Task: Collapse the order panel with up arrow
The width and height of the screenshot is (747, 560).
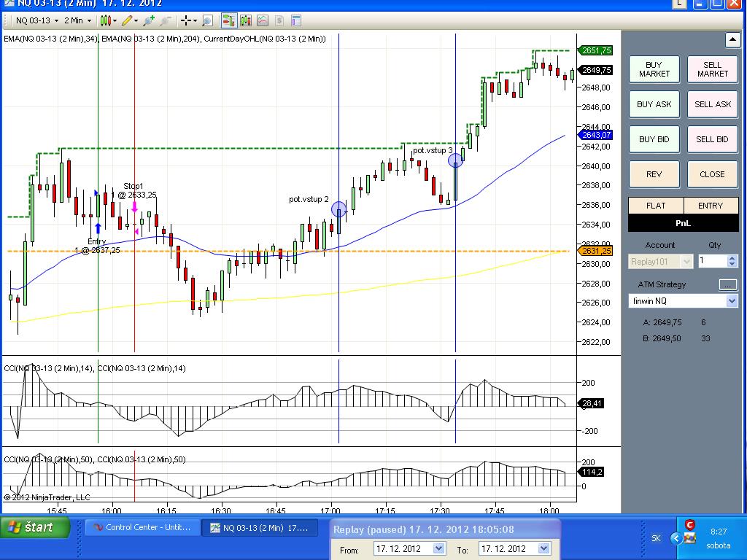Action: click(x=732, y=40)
